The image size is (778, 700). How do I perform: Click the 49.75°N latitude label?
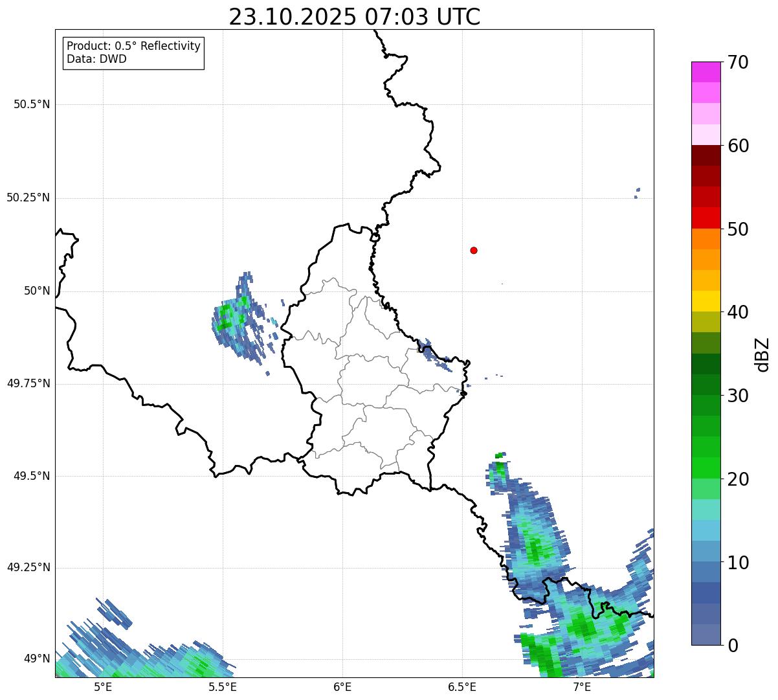click(28, 383)
